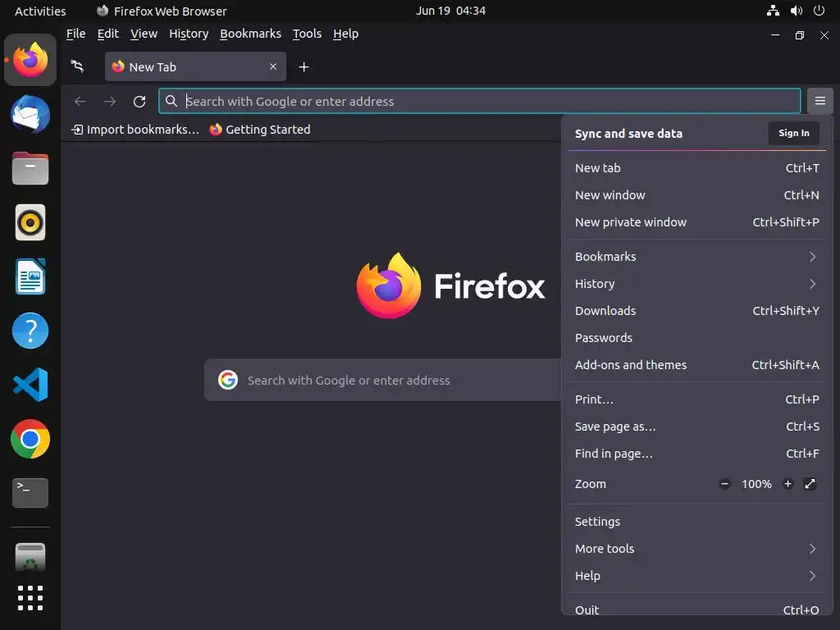Launch Google Chrome from the dock
This screenshot has height=630, width=840.
[30, 439]
